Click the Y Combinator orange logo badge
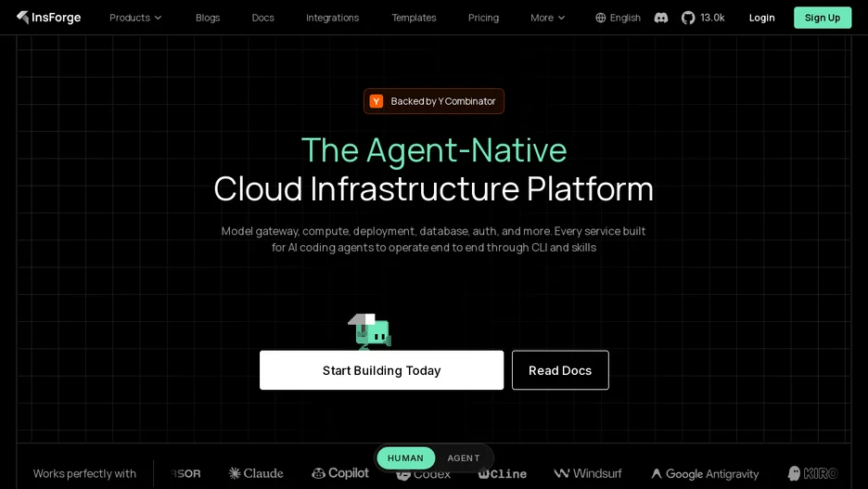This screenshot has height=489, width=868. pyautogui.click(x=377, y=101)
